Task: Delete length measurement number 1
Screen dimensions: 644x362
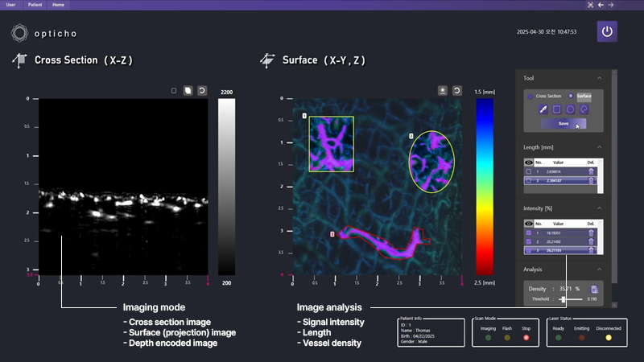Action: pos(592,171)
